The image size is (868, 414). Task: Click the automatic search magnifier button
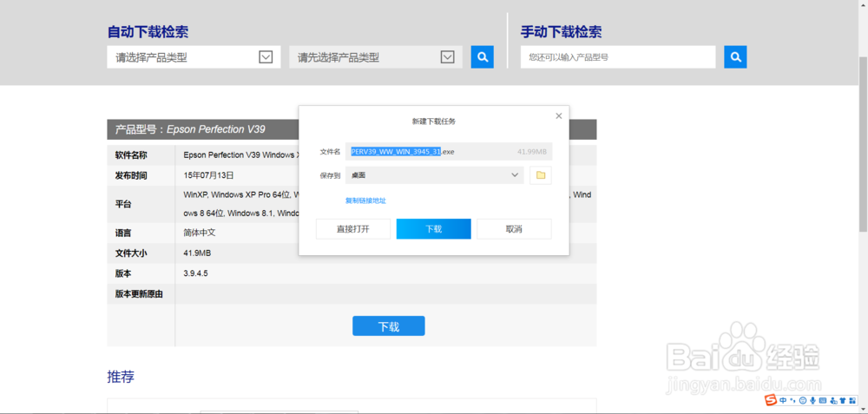(482, 57)
